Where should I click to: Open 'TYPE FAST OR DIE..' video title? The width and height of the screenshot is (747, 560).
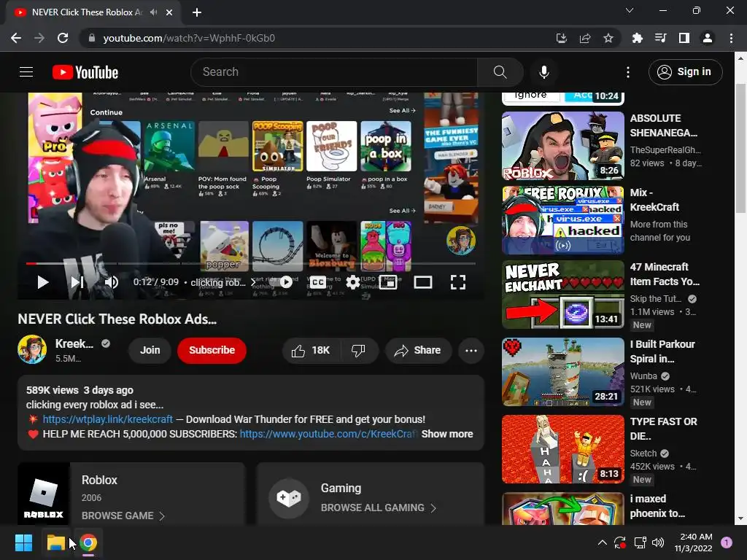663,429
